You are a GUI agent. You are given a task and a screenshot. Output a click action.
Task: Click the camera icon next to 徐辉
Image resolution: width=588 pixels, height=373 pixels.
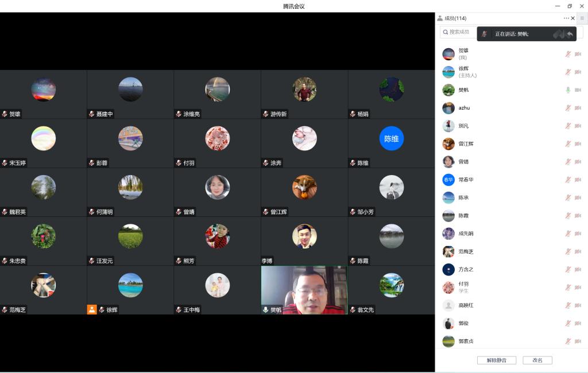pos(578,72)
